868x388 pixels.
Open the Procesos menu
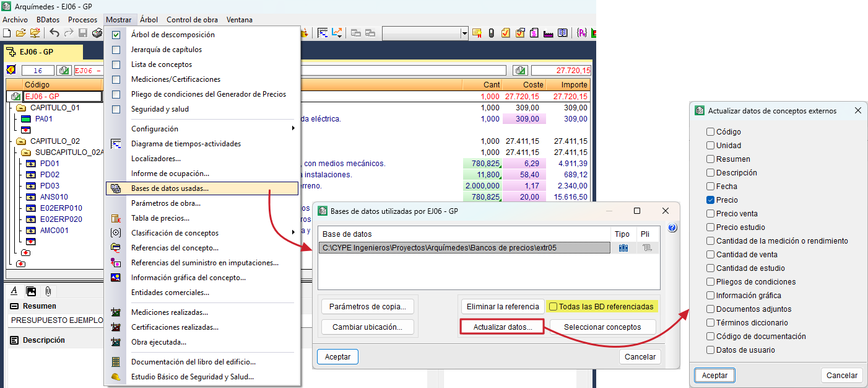83,20
